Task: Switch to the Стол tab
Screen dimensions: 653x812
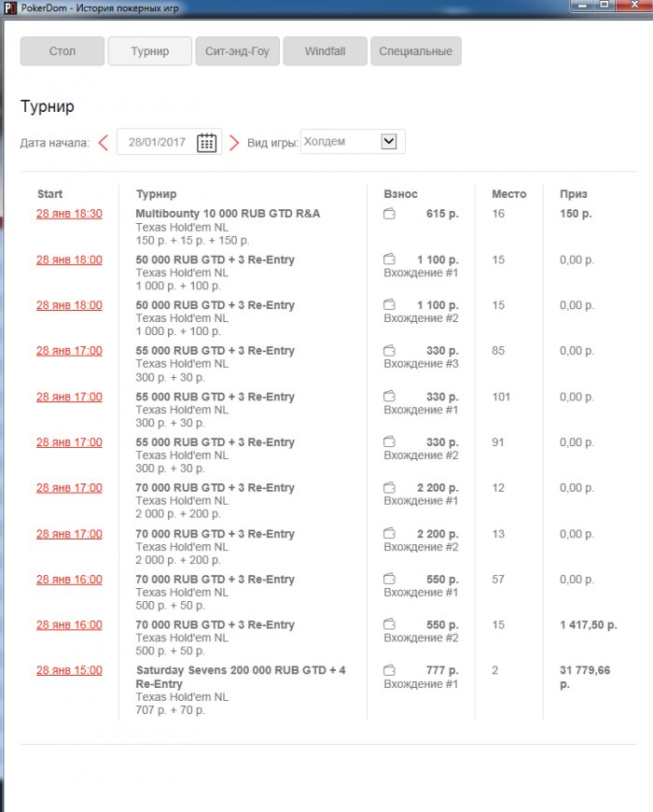Action: click(x=63, y=51)
